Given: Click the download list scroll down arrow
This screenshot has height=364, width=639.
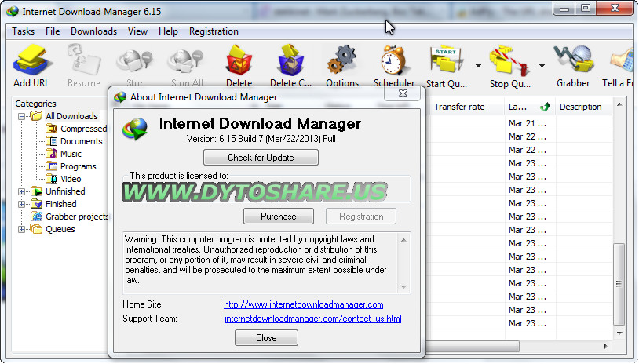Looking at the screenshot, I should click(x=619, y=333).
